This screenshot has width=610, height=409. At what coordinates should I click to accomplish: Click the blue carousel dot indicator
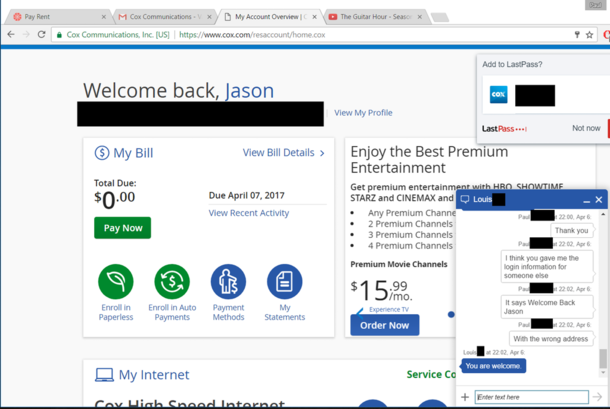pyautogui.click(x=451, y=314)
